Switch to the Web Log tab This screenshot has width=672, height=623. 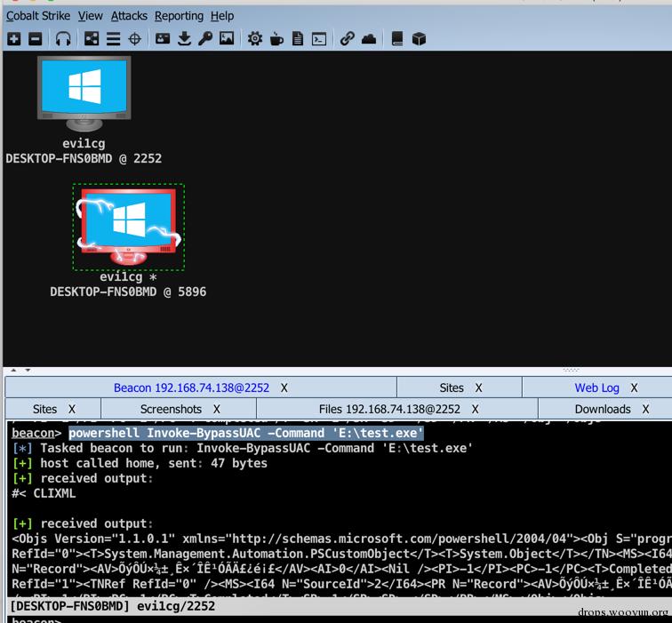point(596,387)
